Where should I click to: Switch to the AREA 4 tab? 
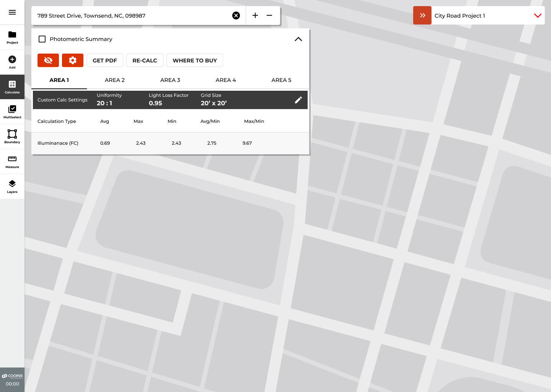click(226, 80)
